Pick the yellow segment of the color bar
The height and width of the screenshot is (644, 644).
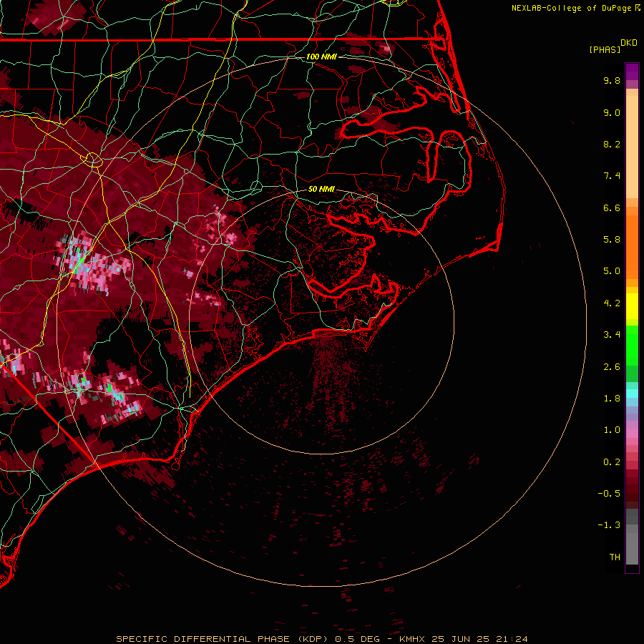pyautogui.click(x=632, y=306)
